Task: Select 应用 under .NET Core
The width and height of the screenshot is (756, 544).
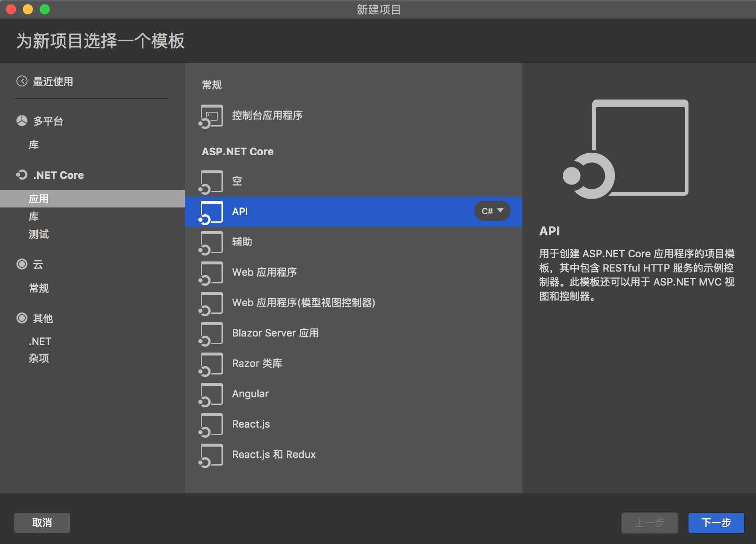Action: (x=92, y=199)
